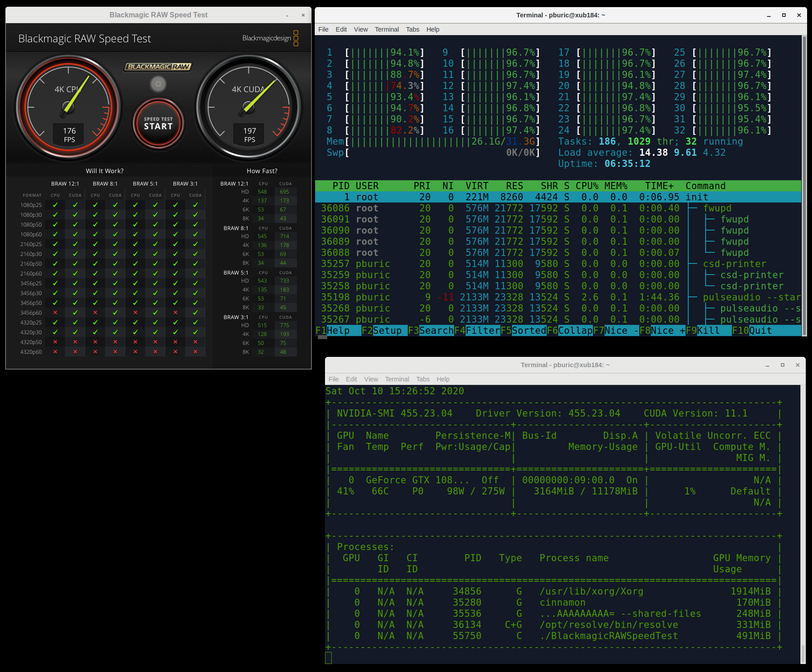Open Help menu in nvidia-smi terminal

tap(443, 379)
